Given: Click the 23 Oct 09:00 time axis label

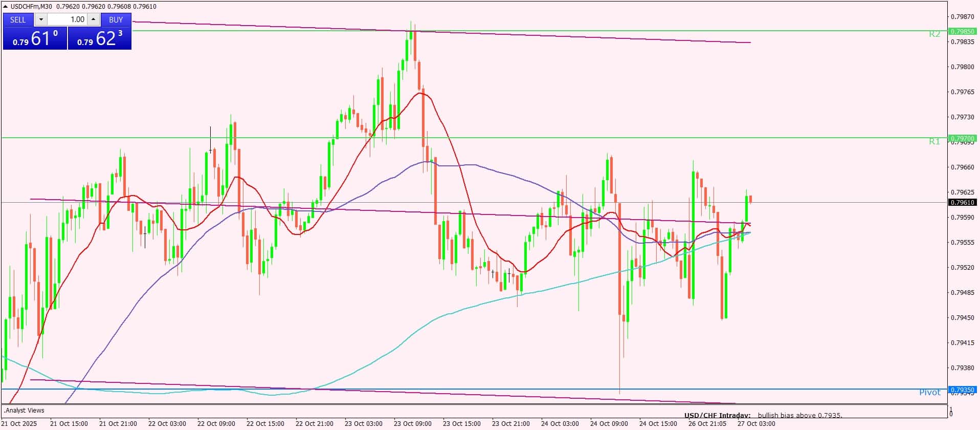Looking at the screenshot, I should click(412, 424).
